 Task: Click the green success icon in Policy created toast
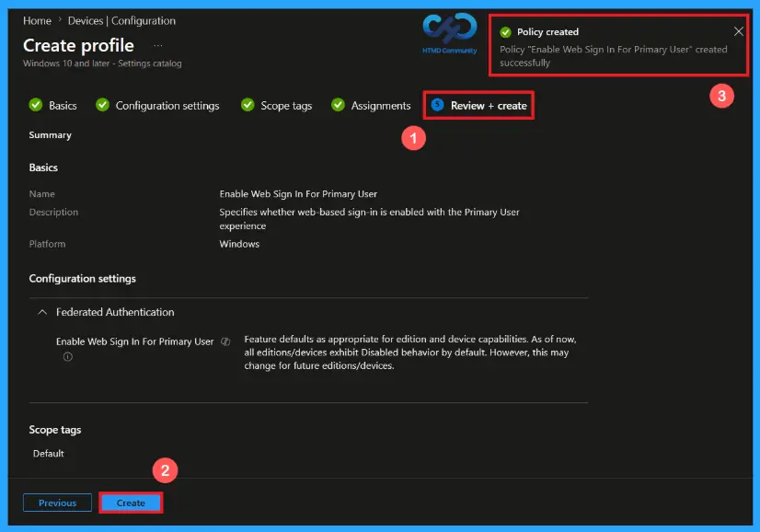pyautogui.click(x=505, y=32)
